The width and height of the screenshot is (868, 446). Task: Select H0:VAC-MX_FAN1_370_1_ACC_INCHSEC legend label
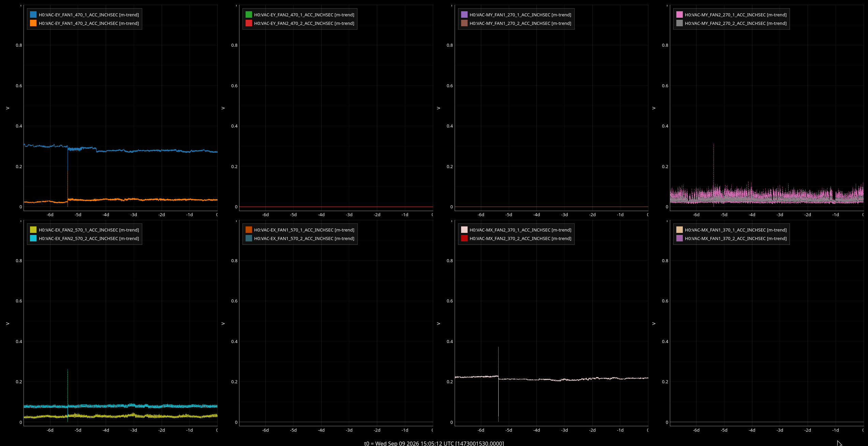(736, 230)
